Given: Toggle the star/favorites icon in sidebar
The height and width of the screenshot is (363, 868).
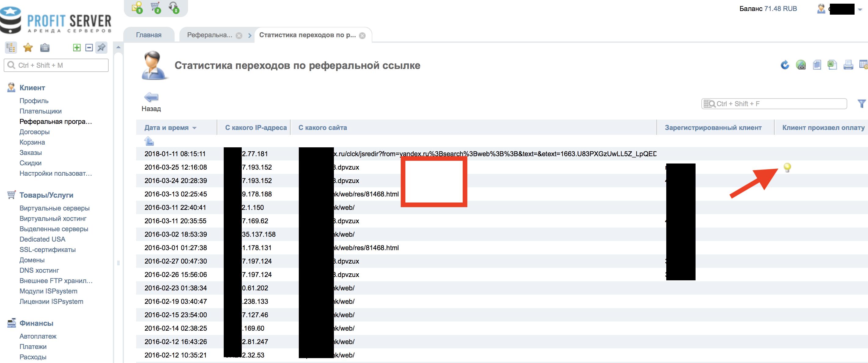Looking at the screenshot, I should (27, 49).
